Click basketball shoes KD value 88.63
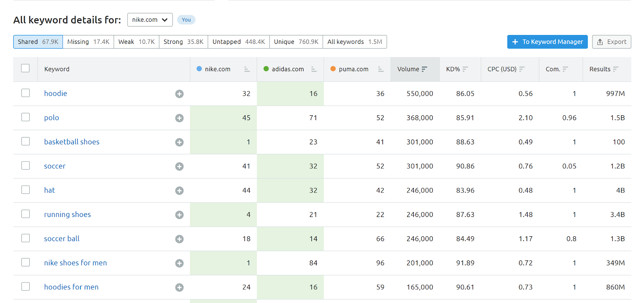Screen dimensions: 644x303 pyautogui.click(x=465, y=142)
